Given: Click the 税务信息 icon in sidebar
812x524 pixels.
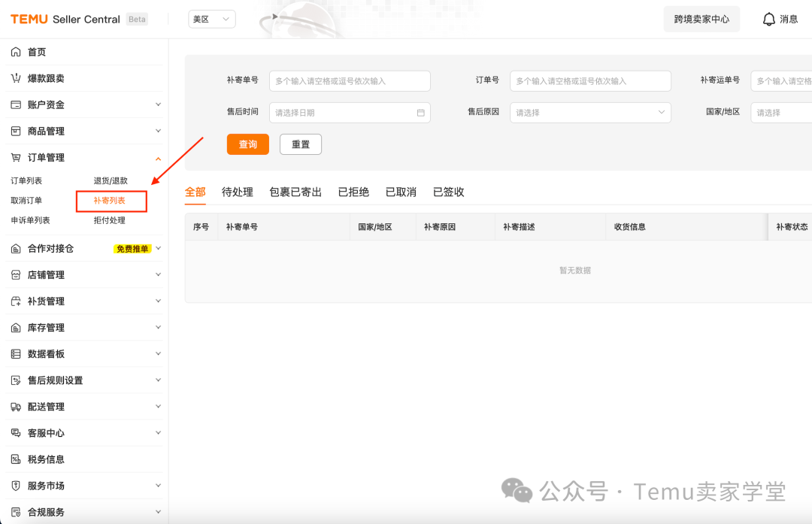Looking at the screenshot, I should point(16,459).
